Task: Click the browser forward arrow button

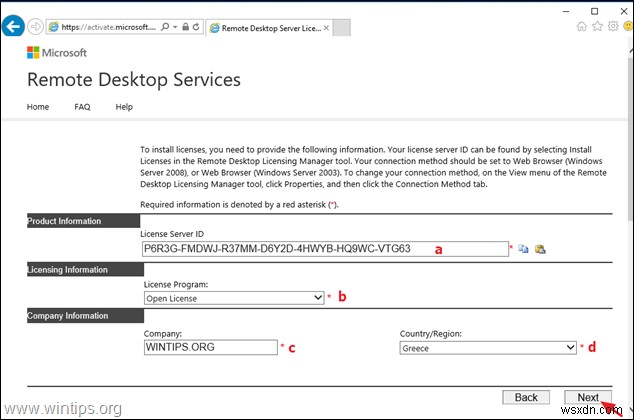Action: click(37, 27)
